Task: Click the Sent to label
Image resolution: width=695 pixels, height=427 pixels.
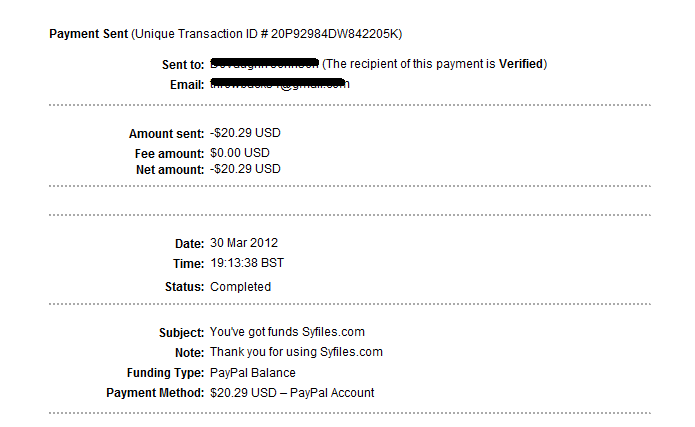Action: click(x=183, y=64)
